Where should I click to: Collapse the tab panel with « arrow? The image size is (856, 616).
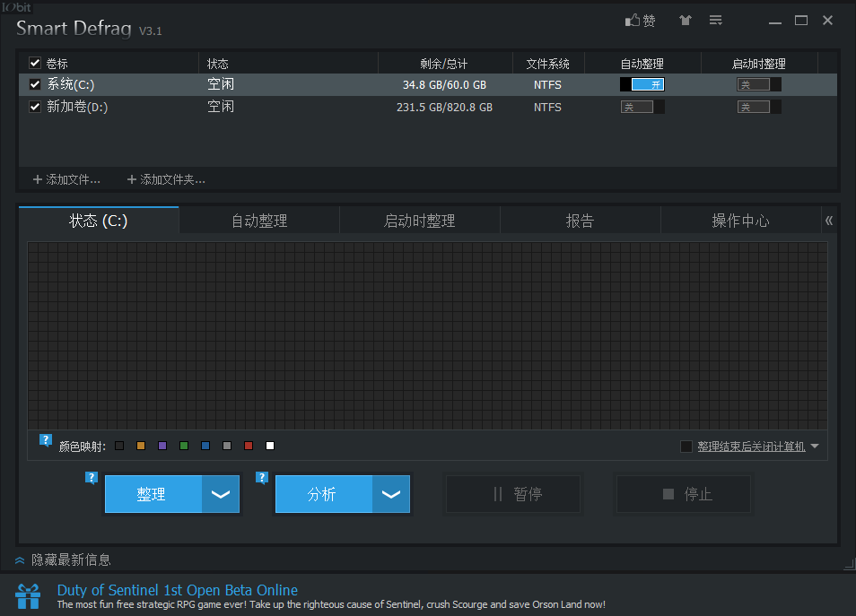point(829,221)
